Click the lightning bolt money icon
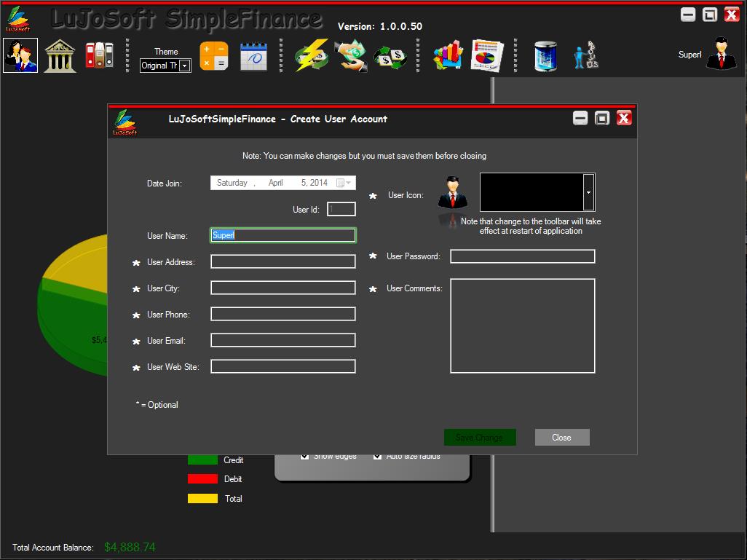The width and height of the screenshot is (747, 560). coord(312,55)
